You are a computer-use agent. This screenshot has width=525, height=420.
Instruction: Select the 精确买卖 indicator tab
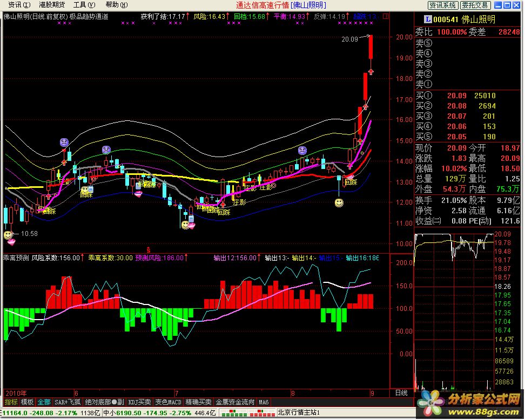pyautogui.click(x=199, y=402)
